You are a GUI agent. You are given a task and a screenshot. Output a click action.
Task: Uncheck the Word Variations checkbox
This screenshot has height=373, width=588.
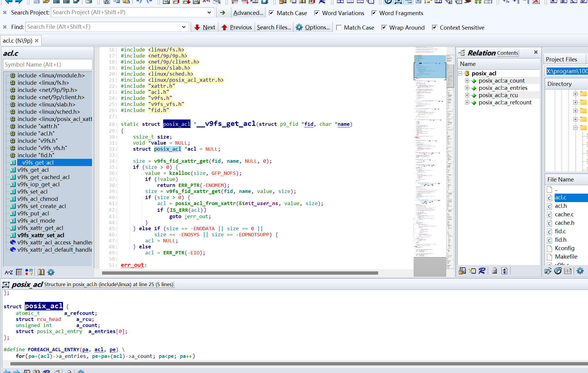317,13
